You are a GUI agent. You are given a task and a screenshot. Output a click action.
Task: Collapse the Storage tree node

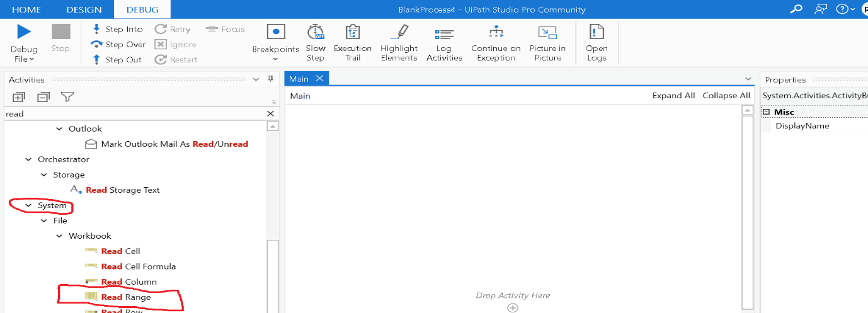44,174
